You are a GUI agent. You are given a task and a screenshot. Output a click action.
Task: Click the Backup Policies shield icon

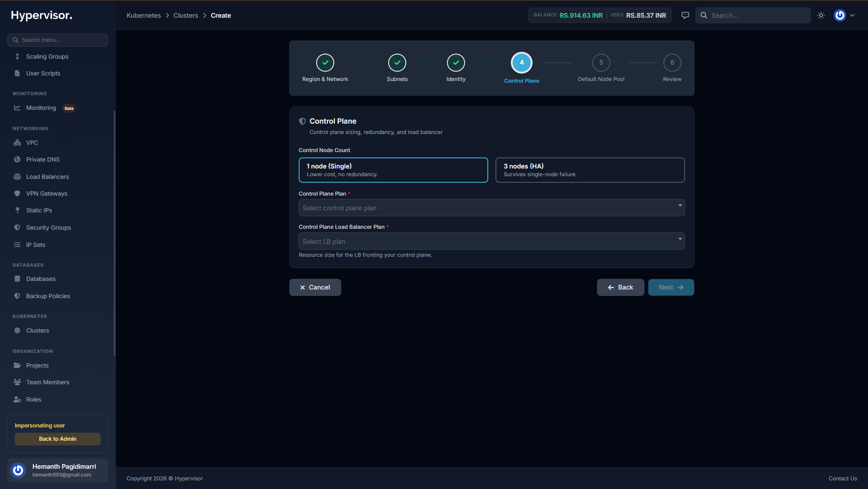(17, 296)
